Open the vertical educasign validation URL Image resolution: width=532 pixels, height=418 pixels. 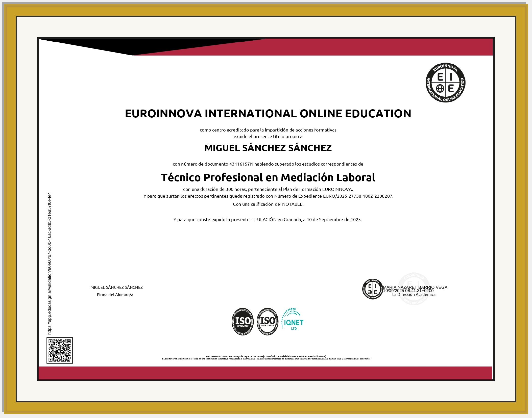[50, 264]
